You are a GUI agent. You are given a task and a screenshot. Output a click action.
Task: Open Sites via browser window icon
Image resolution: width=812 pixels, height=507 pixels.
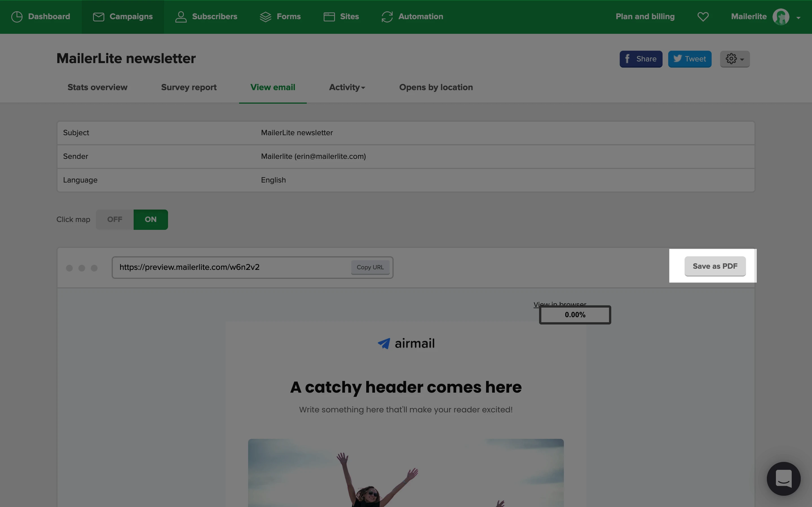click(329, 17)
